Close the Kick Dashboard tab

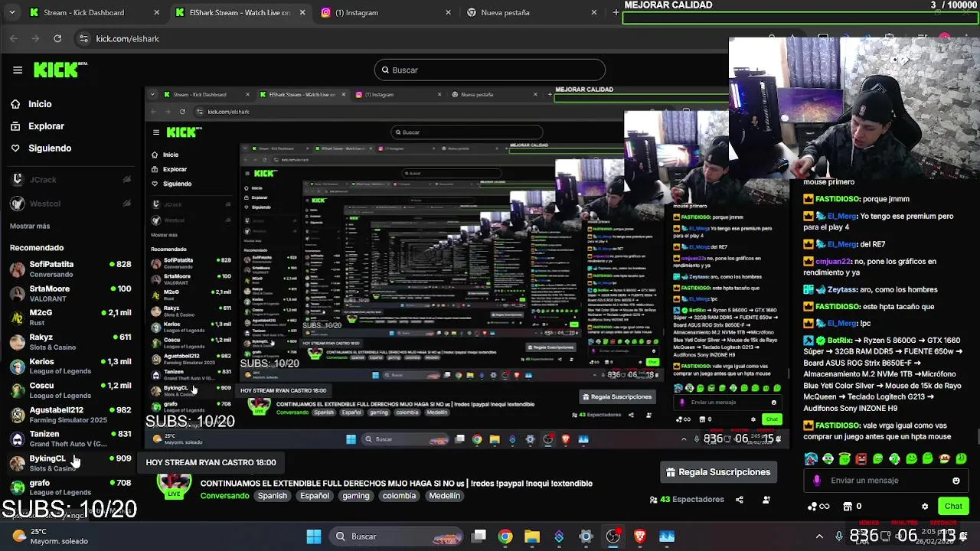click(157, 12)
